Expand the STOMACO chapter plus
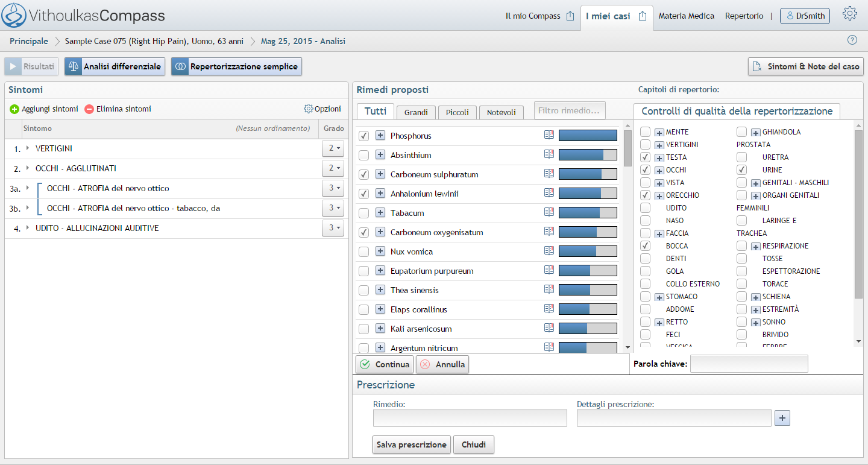 coord(659,297)
